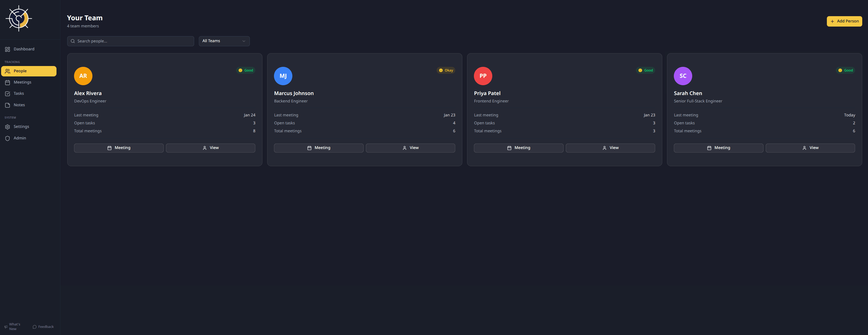Click Sarah Chen's purple avatar circle
Screen dimensions: 868x335
(683, 76)
